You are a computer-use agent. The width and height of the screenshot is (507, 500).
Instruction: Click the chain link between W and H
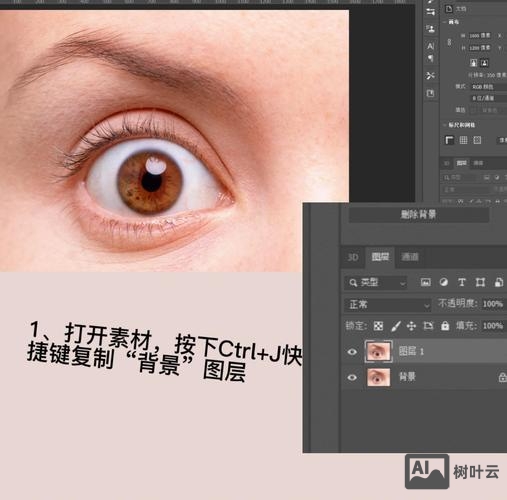pos(449,42)
